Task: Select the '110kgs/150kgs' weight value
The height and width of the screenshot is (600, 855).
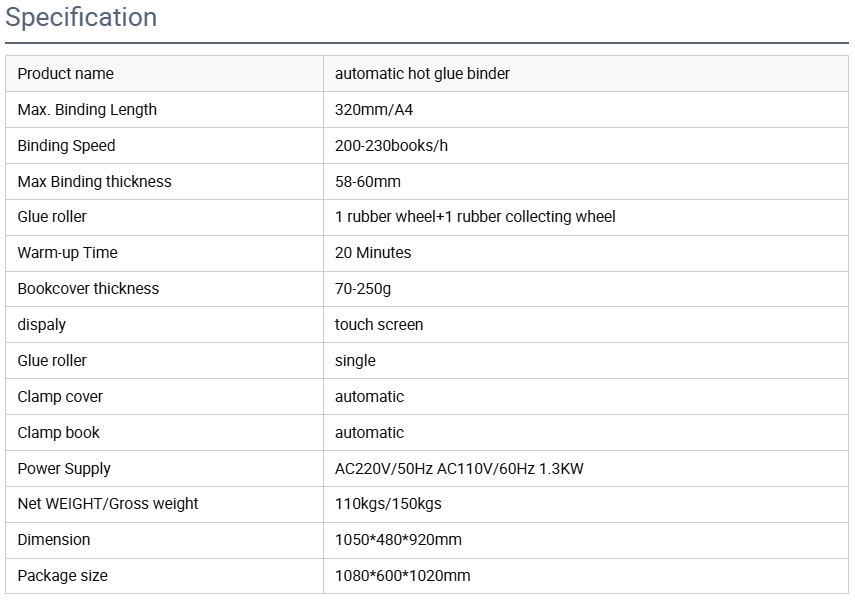Action: 388,504
